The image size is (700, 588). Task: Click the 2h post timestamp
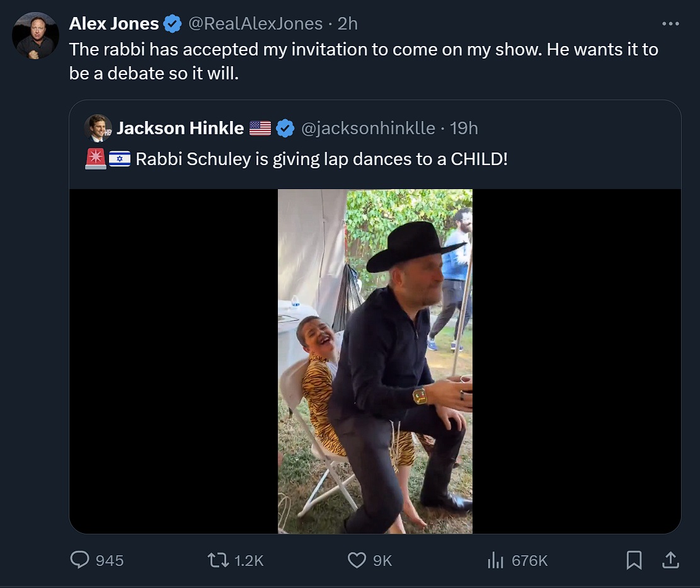click(348, 24)
